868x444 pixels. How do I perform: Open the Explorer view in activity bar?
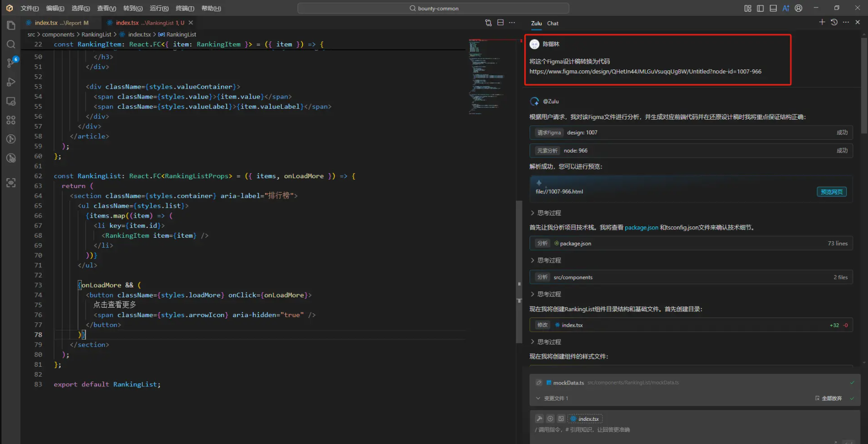(11, 26)
